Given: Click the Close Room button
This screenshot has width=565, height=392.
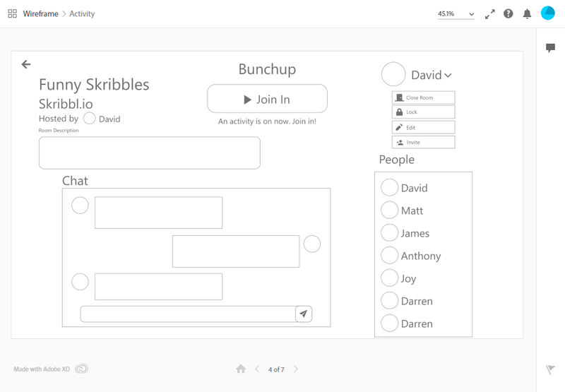Looking at the screenshot, I should (x=423, y=97).
